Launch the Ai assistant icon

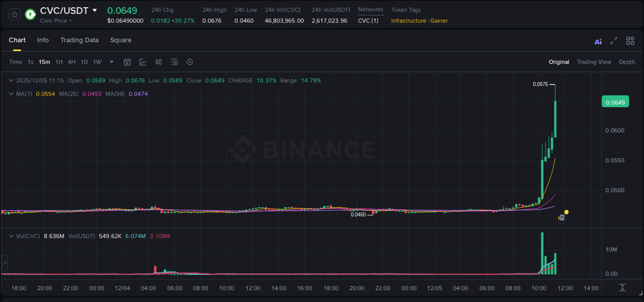click(x=598, y=41)
